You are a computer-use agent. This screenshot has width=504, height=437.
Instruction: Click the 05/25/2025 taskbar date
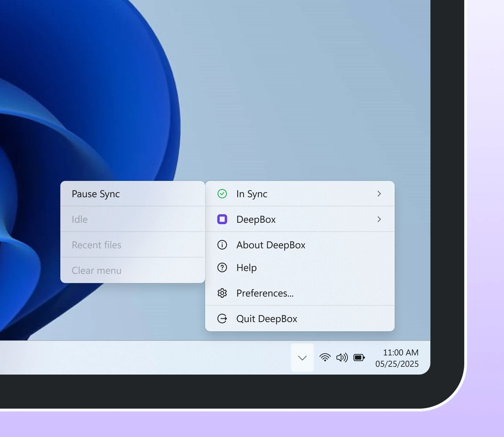pyautogui.click(x=397, y=364)
